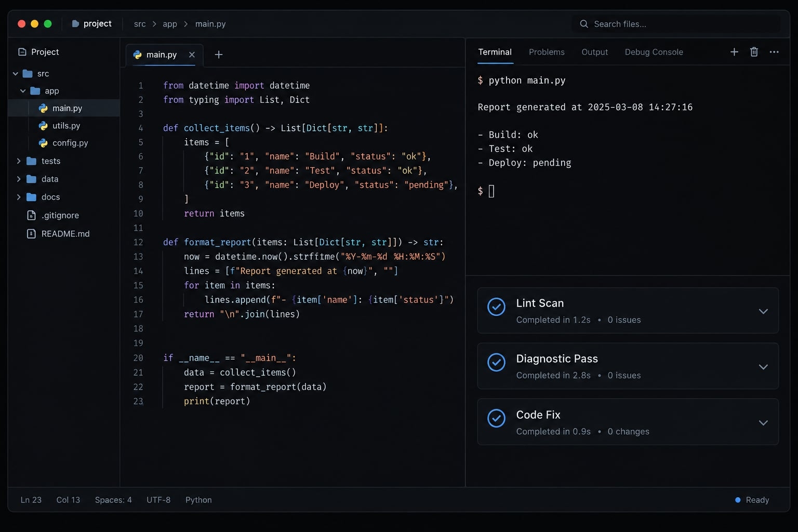Screen dimensions: 798x532
Task: Click the Spaces: 4 indentation setting
Action: click(113, 500)
